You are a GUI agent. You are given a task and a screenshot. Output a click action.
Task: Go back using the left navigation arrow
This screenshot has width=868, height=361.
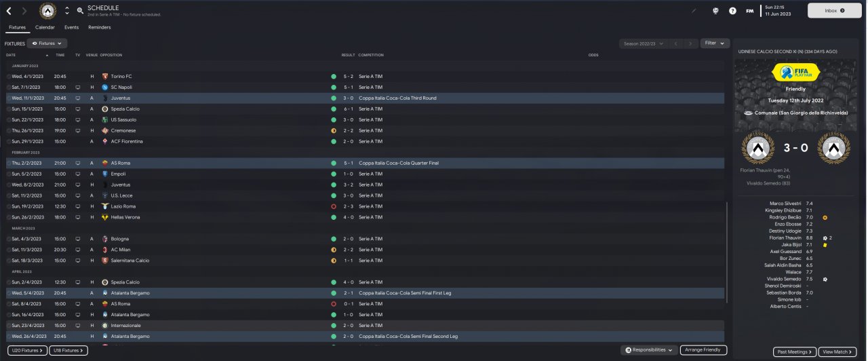pyautogui.click(x=9, y=11)
